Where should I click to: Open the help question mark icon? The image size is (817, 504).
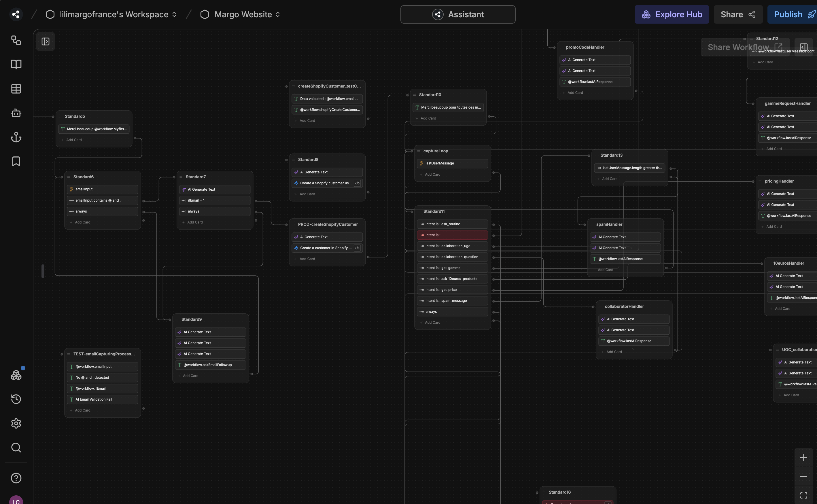click(16, 478)
